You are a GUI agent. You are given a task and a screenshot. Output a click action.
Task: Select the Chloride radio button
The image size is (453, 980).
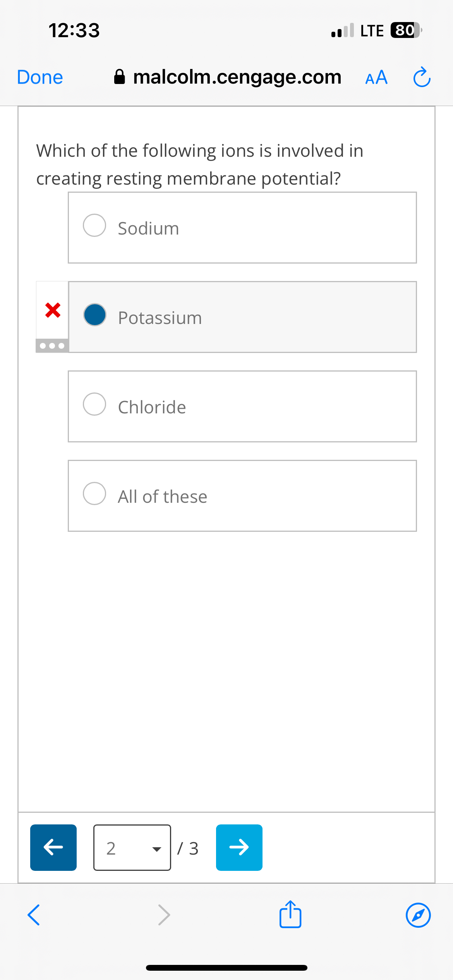pos(94,404)
